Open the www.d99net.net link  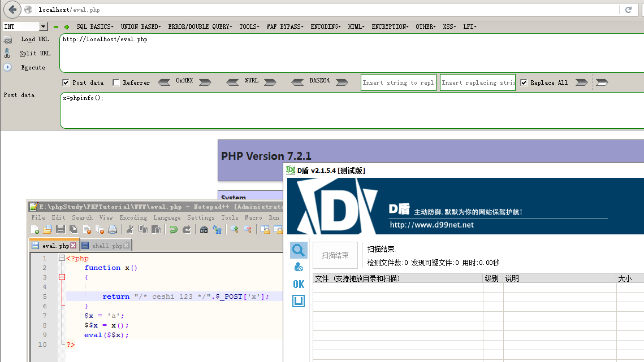click(x=431, y=225)
